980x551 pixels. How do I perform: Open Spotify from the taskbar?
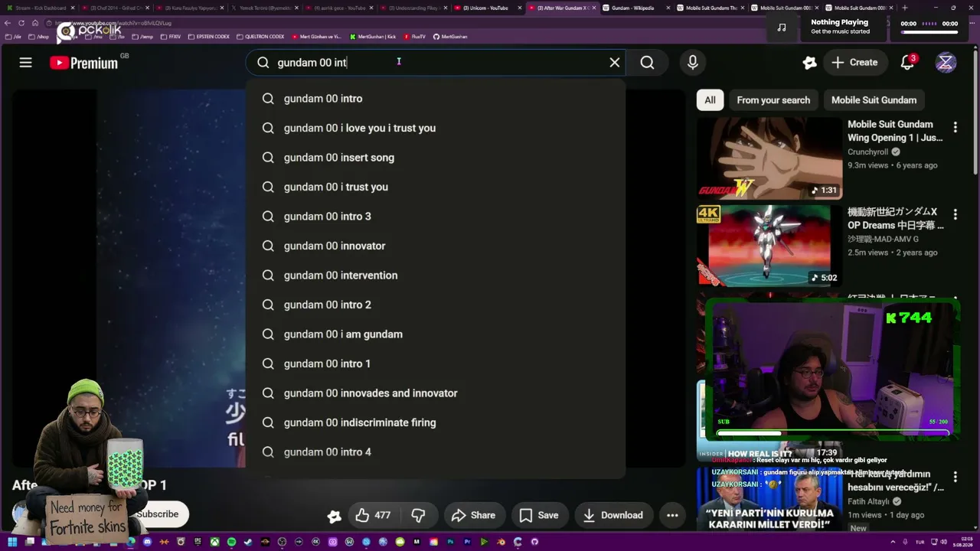click(x=232, y=542)
